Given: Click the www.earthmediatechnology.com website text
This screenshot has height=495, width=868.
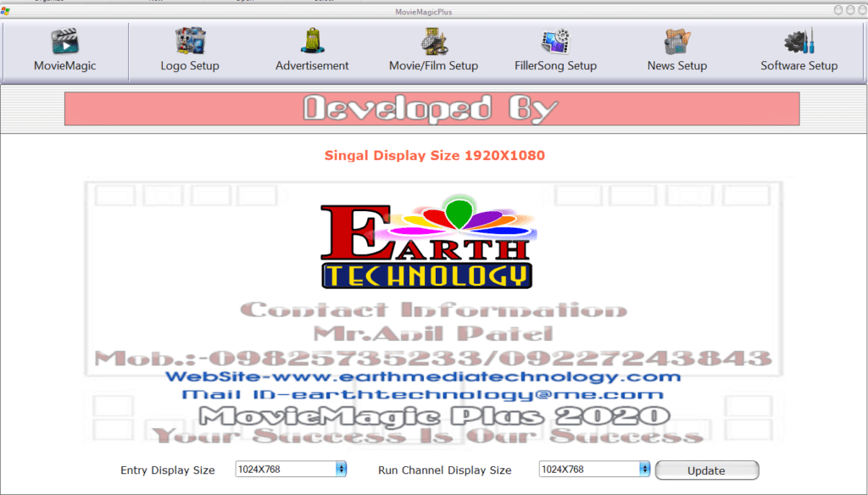Looking at the screenshot, I should (x=423, y=377).
